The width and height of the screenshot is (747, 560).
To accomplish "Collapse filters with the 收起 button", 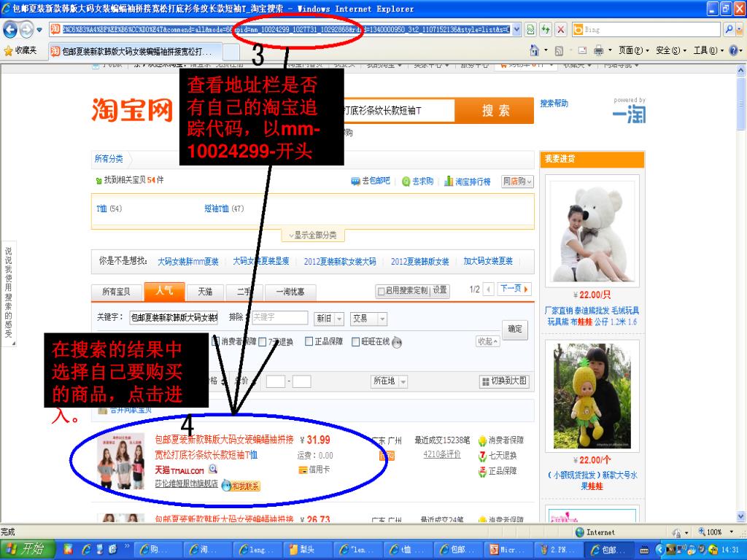I will point(488,341).
